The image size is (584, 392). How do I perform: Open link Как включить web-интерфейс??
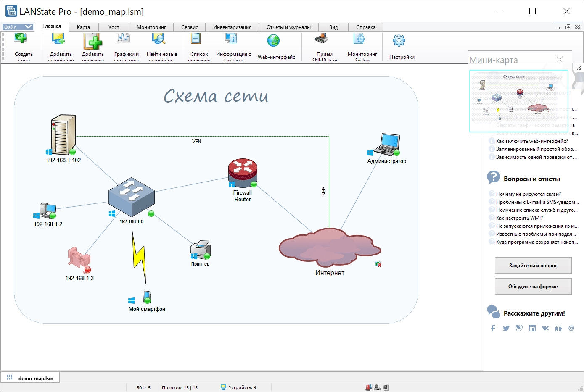click(532, 141)
